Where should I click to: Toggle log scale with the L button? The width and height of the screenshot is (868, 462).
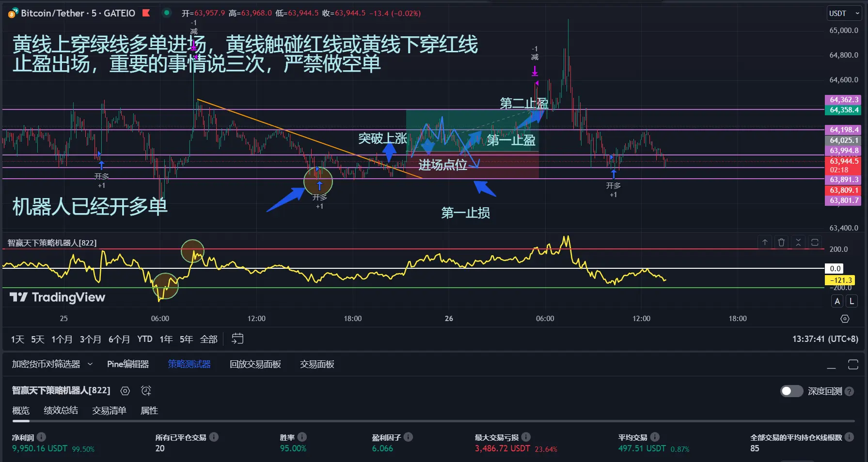click(x=852, y=301)
